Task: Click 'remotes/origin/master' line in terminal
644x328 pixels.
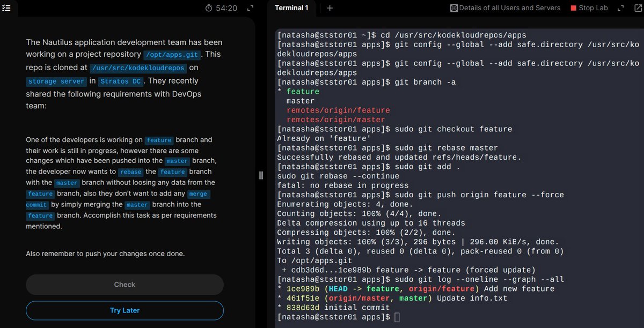Action: (x=335, y=120)
